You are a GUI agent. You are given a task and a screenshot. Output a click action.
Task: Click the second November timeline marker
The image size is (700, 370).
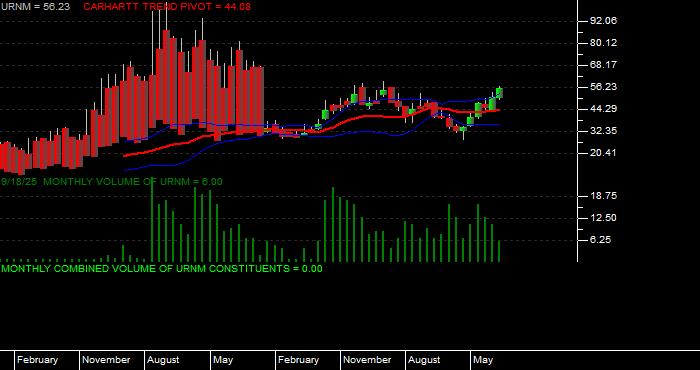367,360
